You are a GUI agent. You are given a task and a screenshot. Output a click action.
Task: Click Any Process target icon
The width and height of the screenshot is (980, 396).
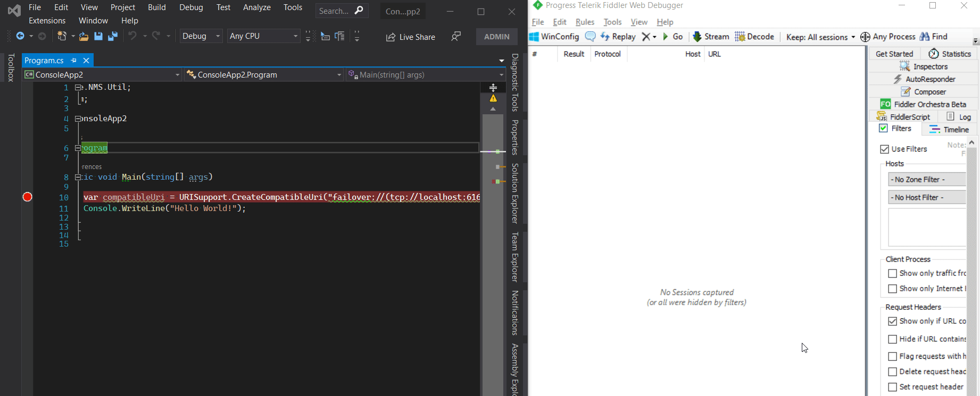(866, 37)
